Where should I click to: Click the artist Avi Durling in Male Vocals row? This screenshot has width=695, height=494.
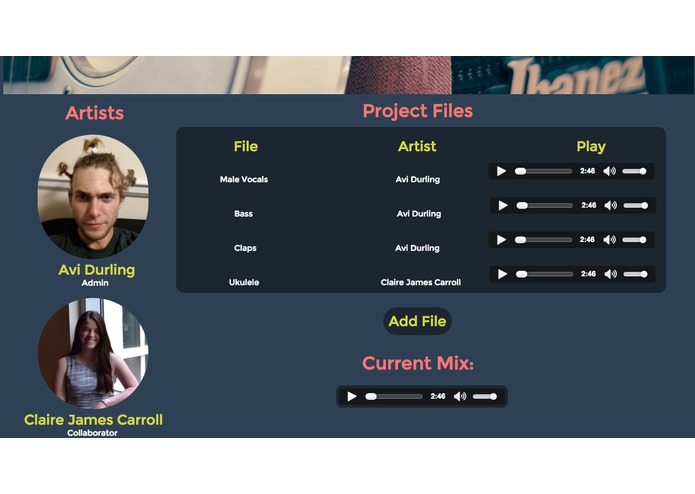tap(418, 179)
